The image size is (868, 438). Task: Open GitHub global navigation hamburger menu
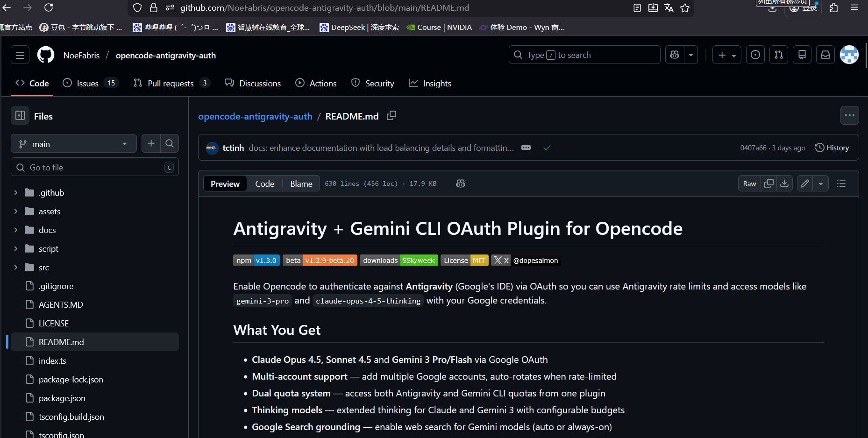click(20, 55)
